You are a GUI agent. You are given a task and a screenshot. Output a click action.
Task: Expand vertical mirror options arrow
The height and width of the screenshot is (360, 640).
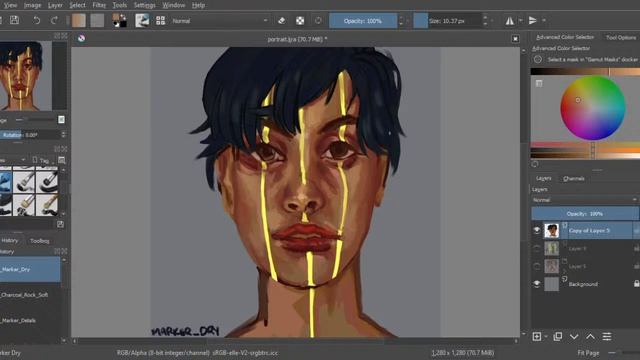click(544, 20)
